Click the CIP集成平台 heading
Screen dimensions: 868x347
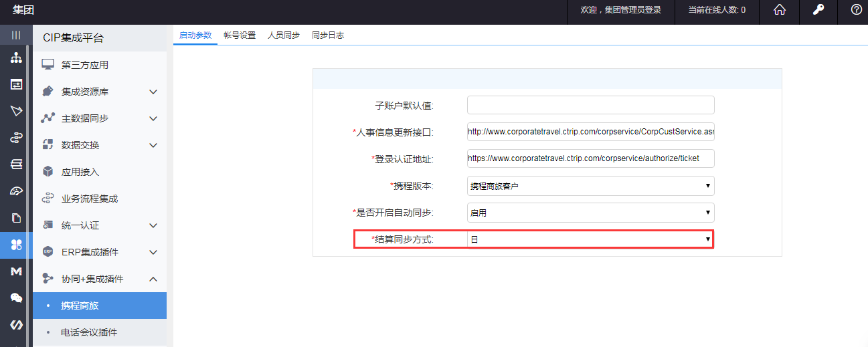click(x=74, y=38)
